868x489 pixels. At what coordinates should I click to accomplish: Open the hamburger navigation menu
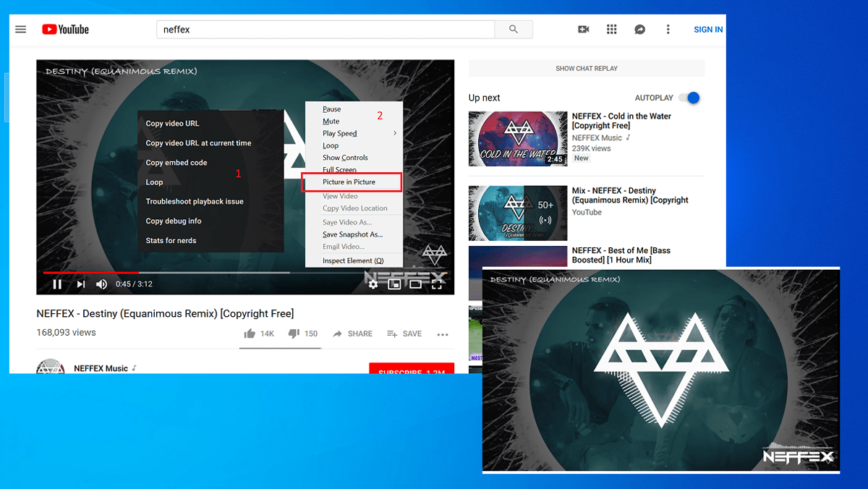click(20, 29)
